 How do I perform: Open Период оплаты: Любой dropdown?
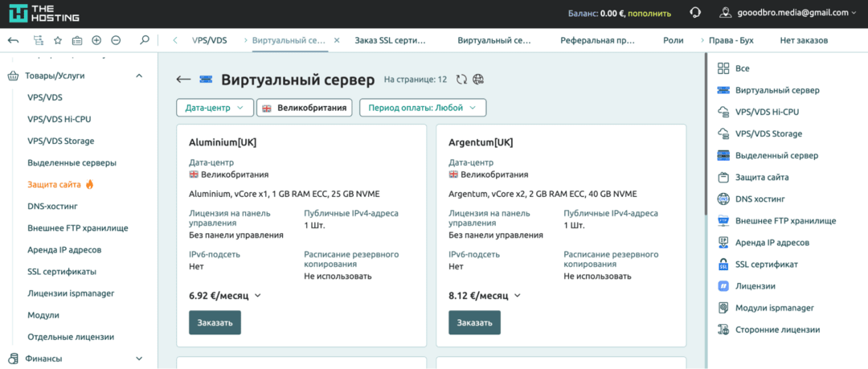click(x=423, y=108)
